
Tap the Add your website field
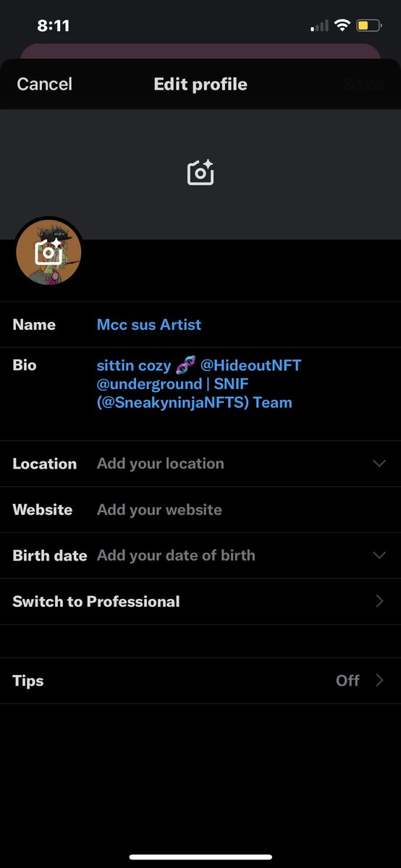pyautogui.click(x=159, y=510)
